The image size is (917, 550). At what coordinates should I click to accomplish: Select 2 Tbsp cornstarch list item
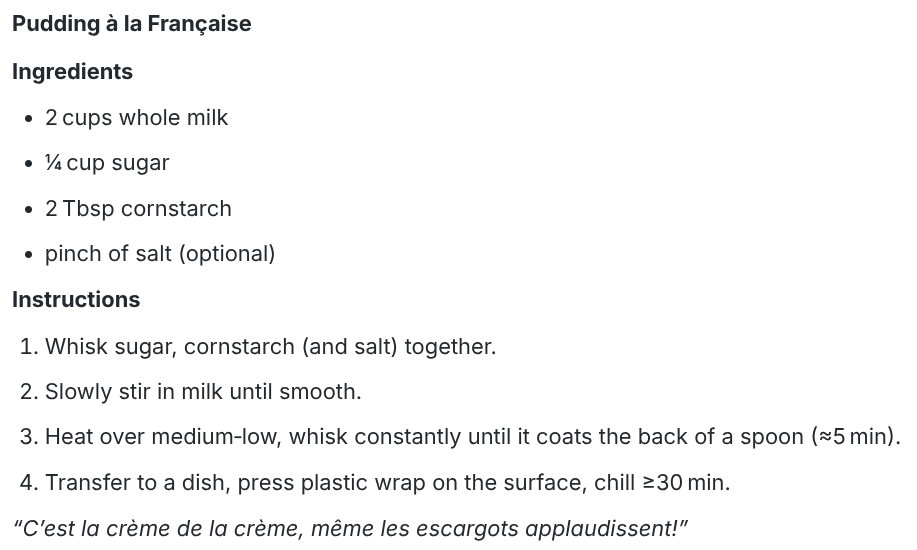point(138,208)
